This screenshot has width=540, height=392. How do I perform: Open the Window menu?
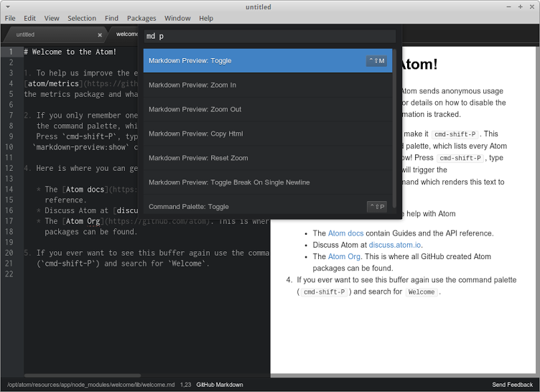[x=177, y=18]
